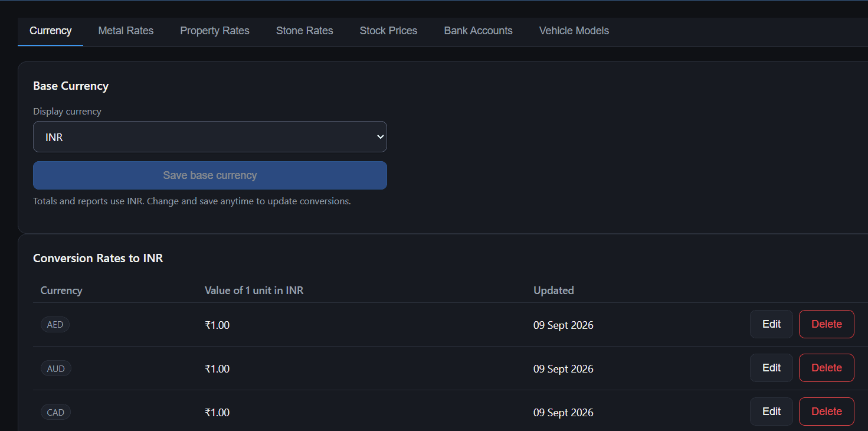Switch to the Bank Accounts tab
The height and width of the screenshot is (431, 868).
478,31
